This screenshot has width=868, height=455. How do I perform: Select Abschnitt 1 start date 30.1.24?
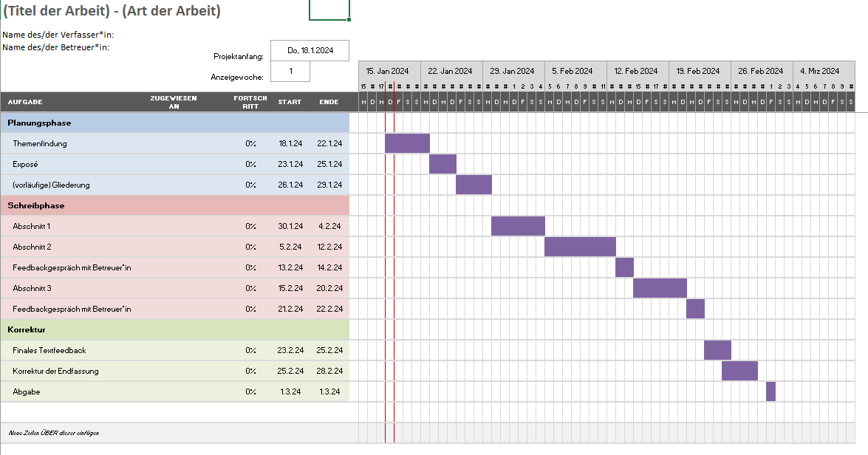tap(290, 226)
